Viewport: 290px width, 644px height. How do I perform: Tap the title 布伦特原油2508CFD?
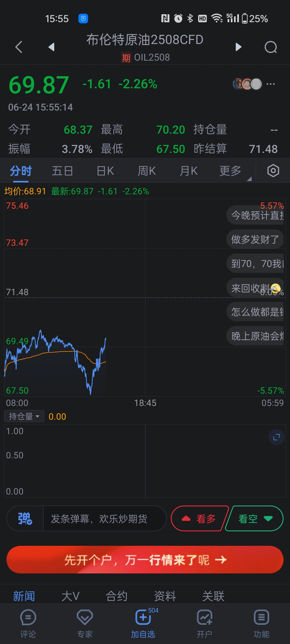click(x=145, y=40)
